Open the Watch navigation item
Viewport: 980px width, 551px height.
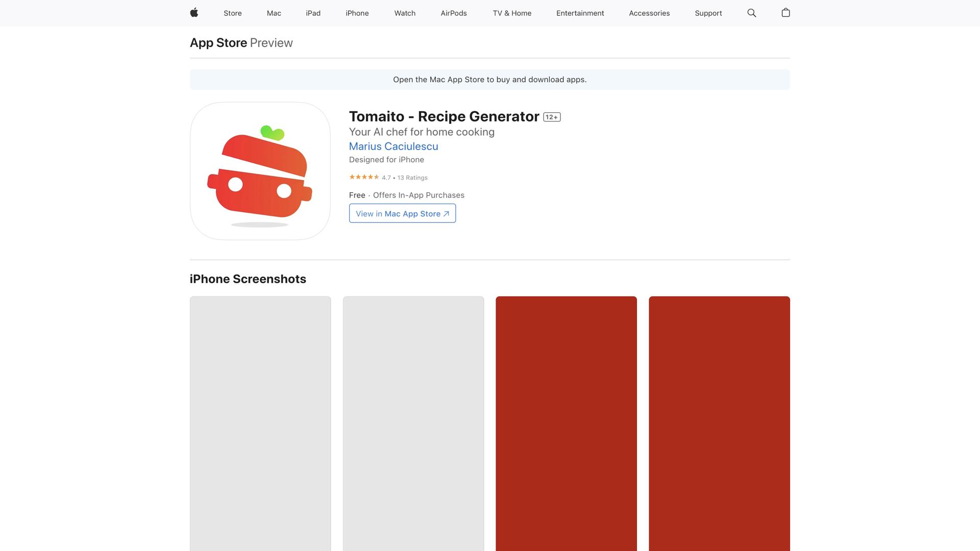[x=404, y=13]
